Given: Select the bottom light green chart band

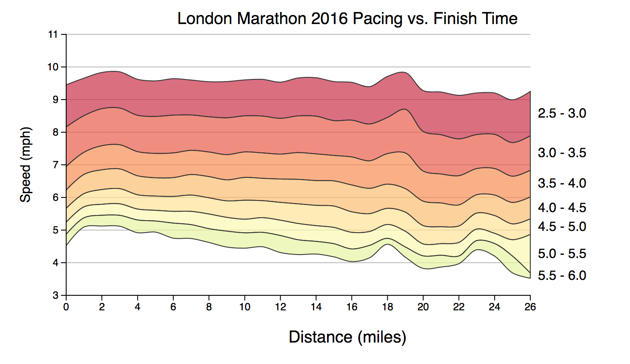Looking at the screenshot, I should coord(258,240).
